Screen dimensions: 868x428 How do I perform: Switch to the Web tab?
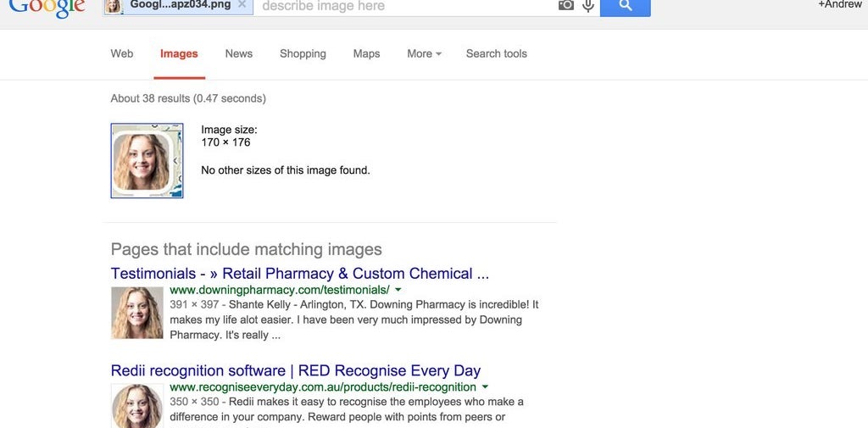pos(122,53)
